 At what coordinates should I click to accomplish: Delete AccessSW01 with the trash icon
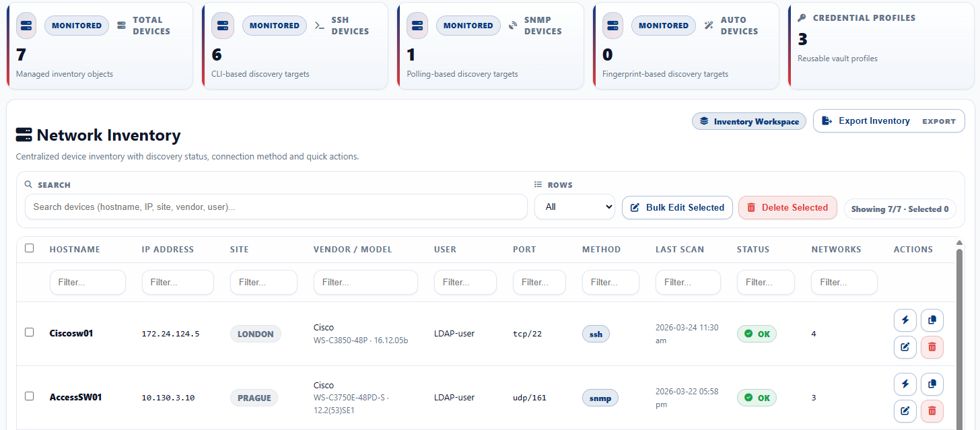[x=932, y=410]
